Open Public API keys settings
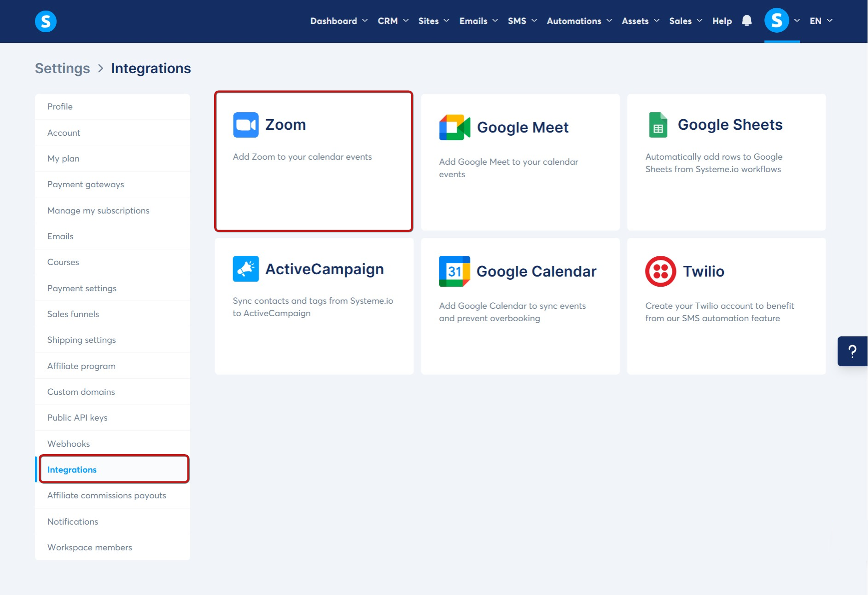The image size is (868, 595). tap(112, 418)
